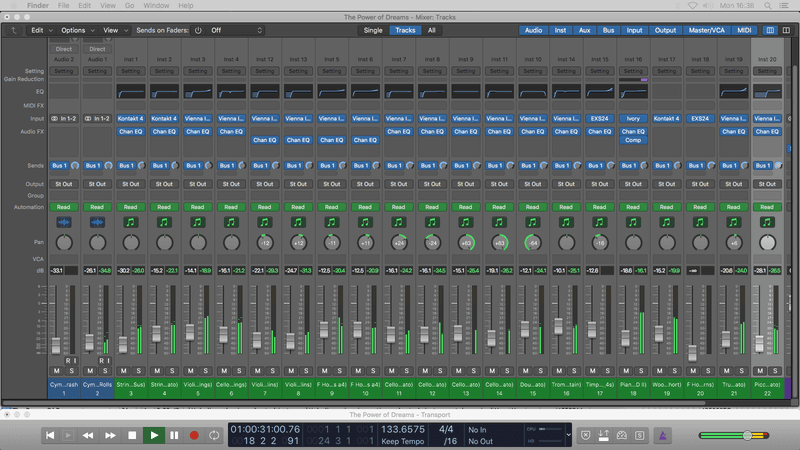
Task: Open Ivory instrument on Inst 16
Action: (x=633, y=118)
